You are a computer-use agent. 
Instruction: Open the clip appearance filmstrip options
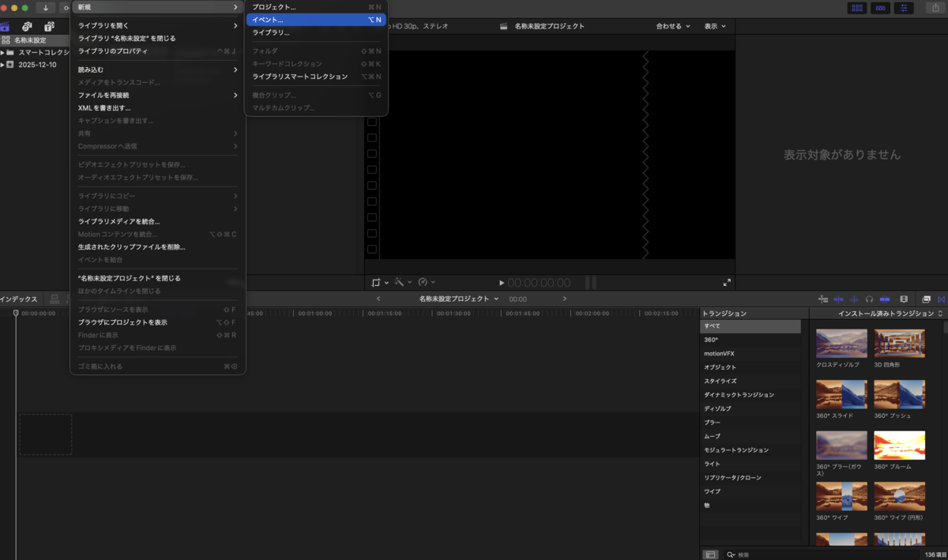point(904,299)
